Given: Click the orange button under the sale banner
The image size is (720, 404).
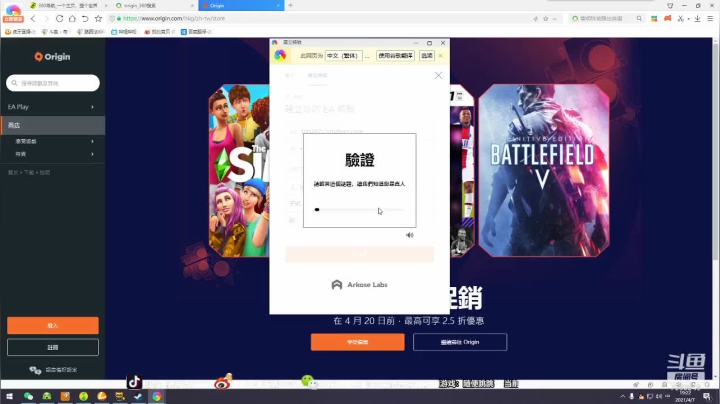Looking at the screenshot, I should pyautogui.click(x=358, y=342).
